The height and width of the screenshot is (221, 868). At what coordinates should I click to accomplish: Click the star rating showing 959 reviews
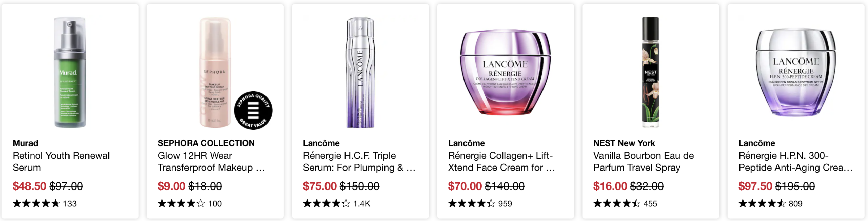(x=480, y=203)
